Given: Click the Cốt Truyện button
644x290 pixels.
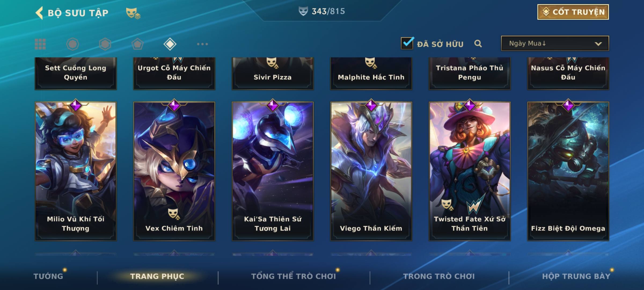Looking at the screenshot, I should pos(573,12).
